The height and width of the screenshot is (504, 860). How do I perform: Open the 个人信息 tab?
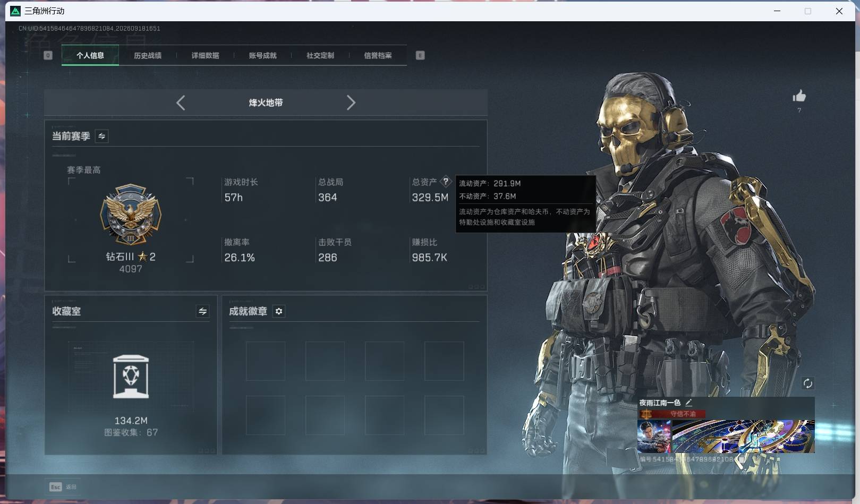(x=90, y=55)
